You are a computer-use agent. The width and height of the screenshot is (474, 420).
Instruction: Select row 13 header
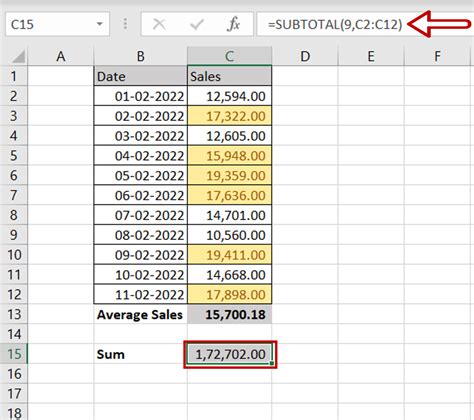tap(14, 314)
